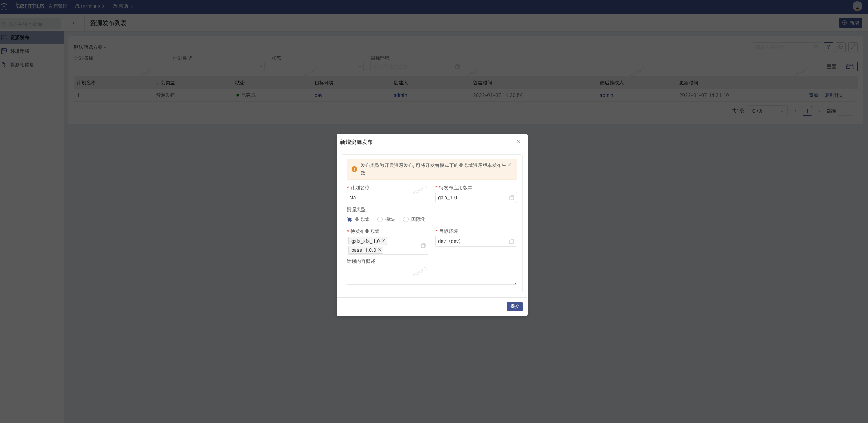Select the 模块 resource type

pyautogui.click(x=380, y=219)
